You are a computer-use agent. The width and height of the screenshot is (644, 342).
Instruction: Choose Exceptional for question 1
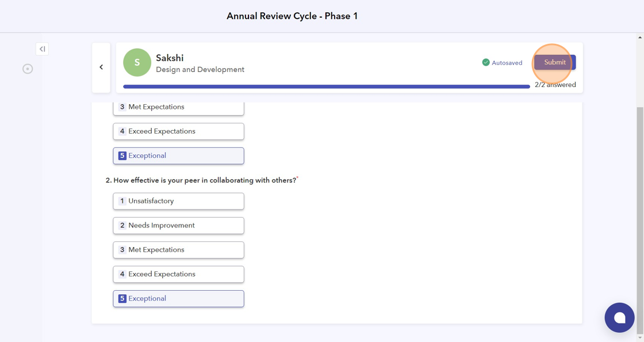178,155
